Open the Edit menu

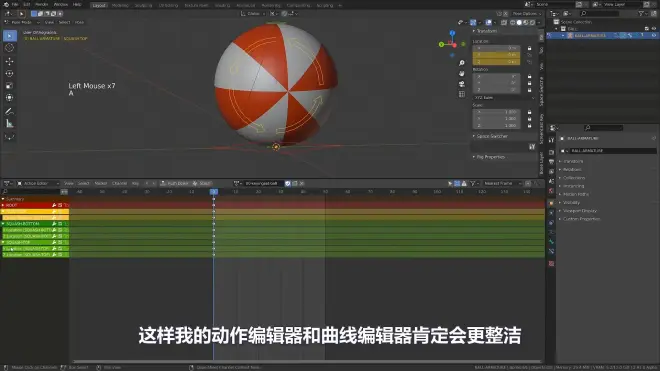[x=27, y=5]
